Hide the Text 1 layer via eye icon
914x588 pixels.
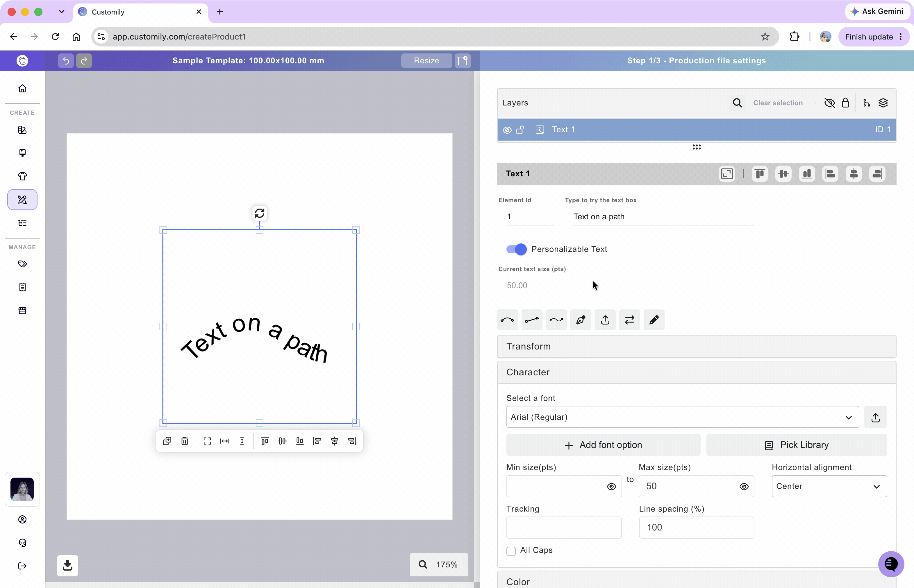pos(507,130)
